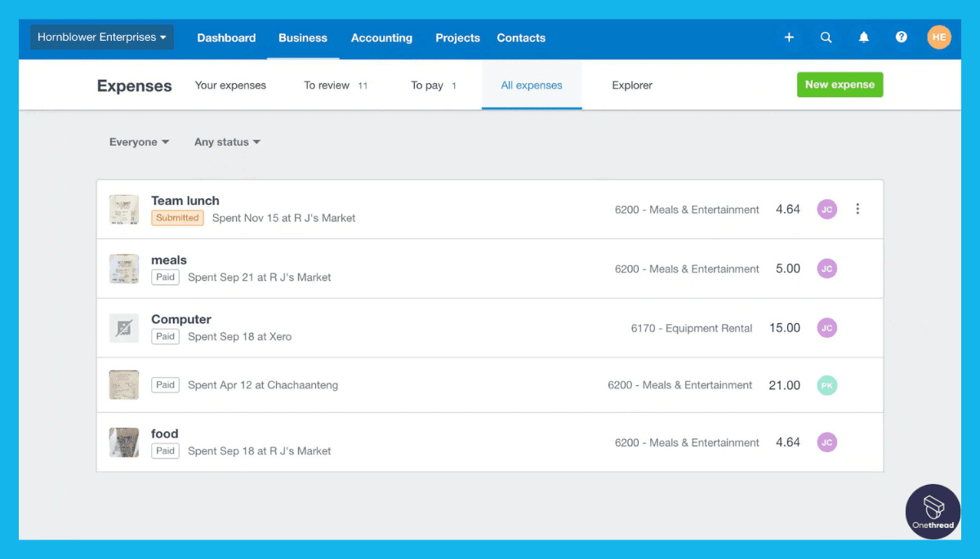
Task: Click the Submitted status badge on Team lunch
Action: click(177, 218)
